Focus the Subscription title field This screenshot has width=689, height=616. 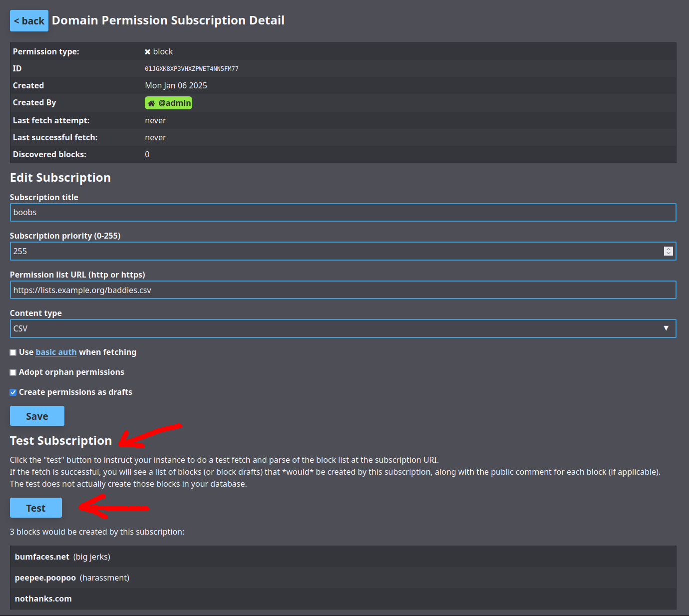coord(343,213)
